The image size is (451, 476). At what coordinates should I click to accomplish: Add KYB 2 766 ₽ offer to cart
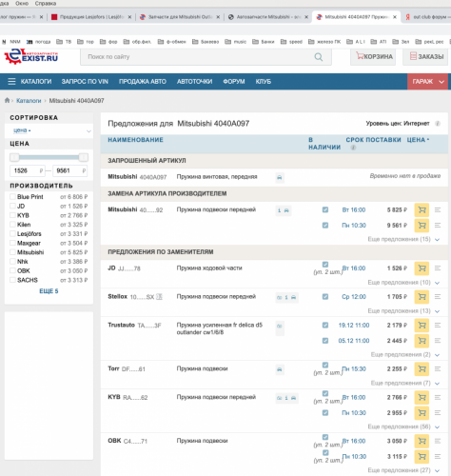[422, 398]
